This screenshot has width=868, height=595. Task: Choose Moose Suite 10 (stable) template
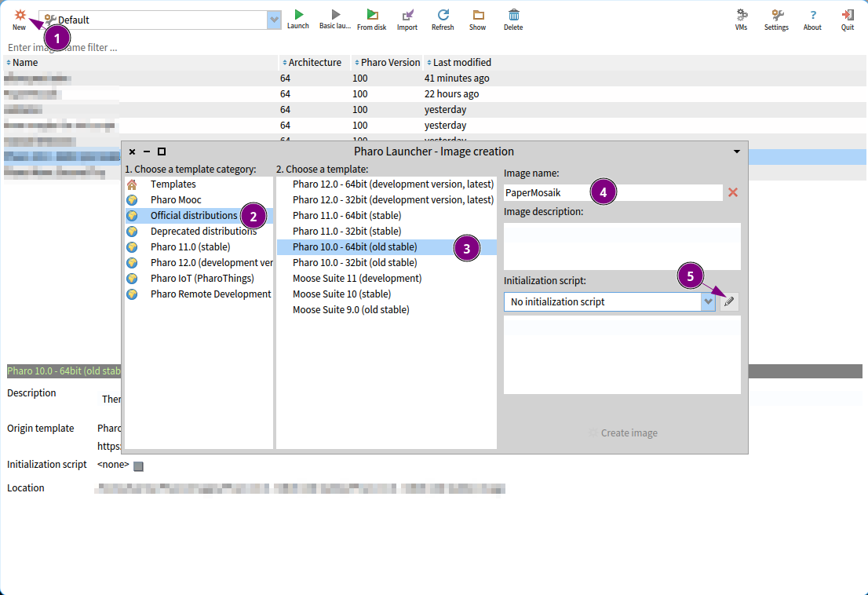[386, 294]
